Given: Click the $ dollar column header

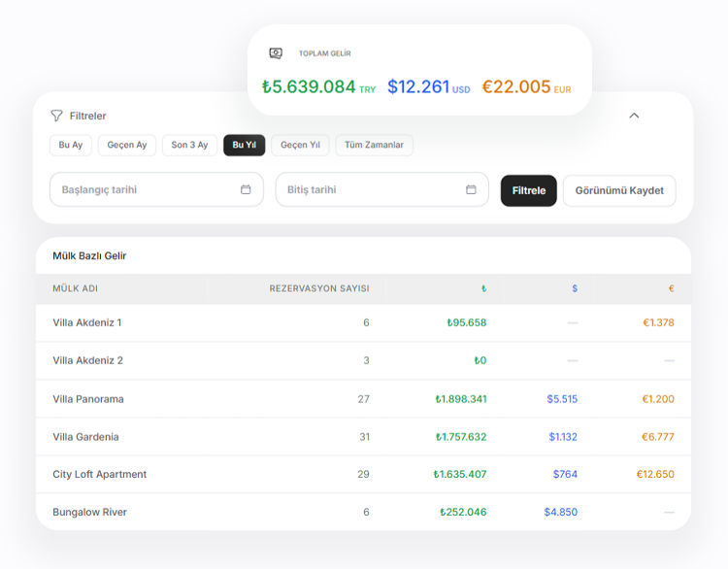Looking at the screenshot, I should 575,288.
